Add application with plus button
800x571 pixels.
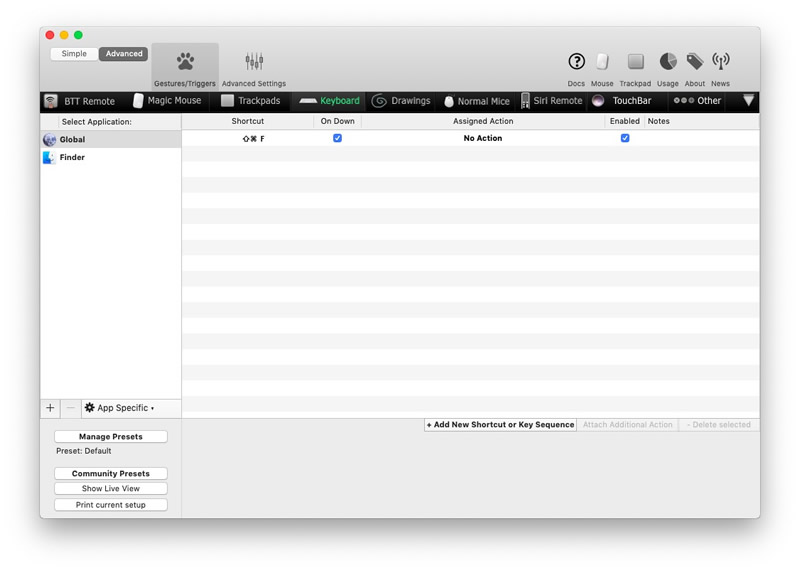pyautogui.click(x=50, y=408)
